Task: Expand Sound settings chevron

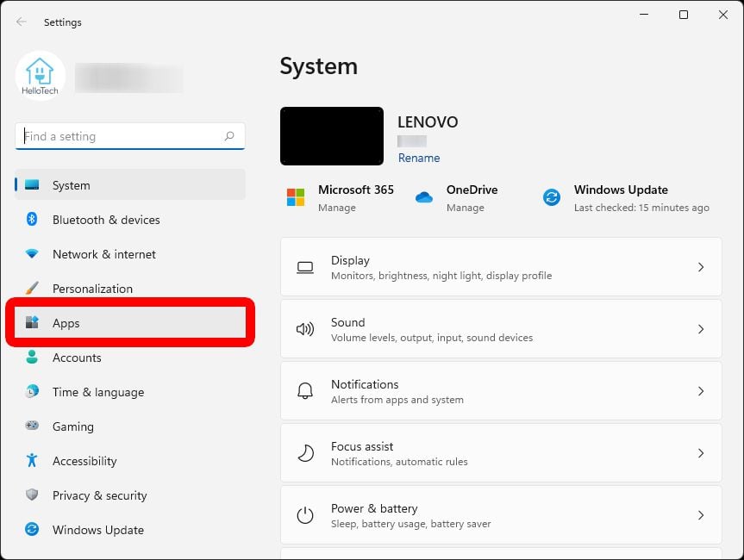Action: pyautogui.click(x=701, y=329)
